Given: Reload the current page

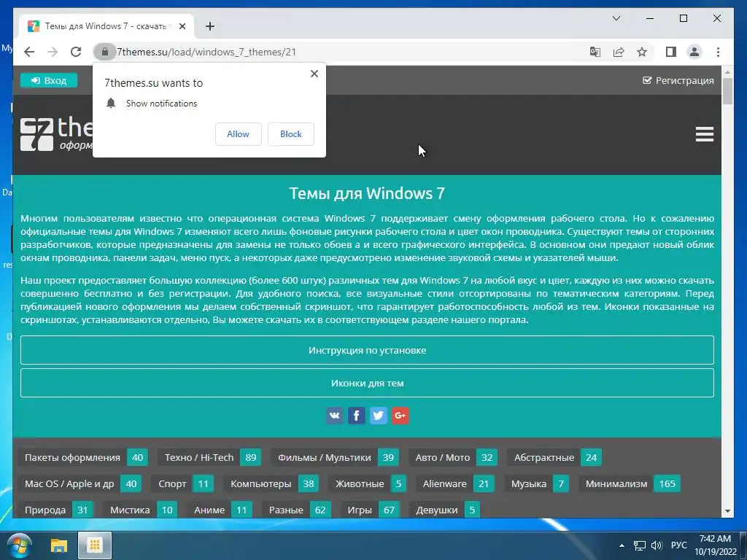Looking at the screenshot, I should 76,52.
